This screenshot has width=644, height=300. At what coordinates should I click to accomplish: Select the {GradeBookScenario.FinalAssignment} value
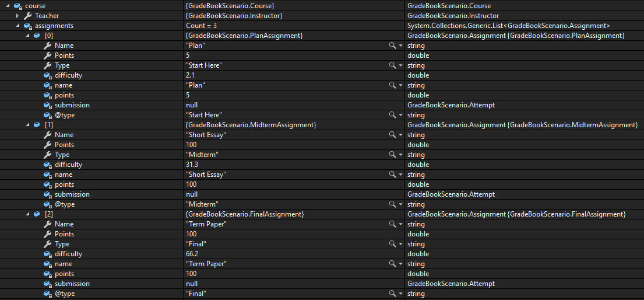pos(245,214)
